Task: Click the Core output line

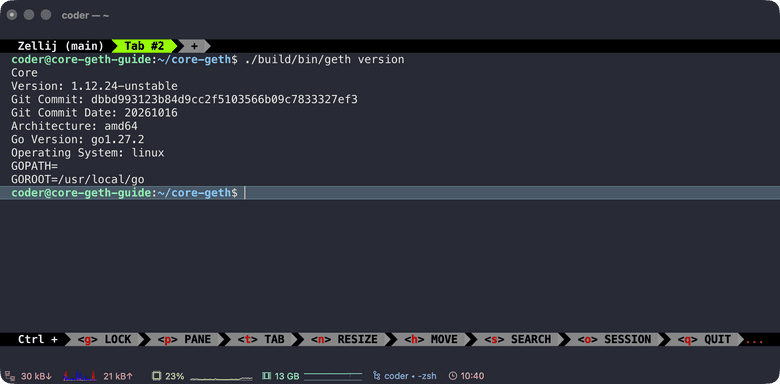Action: [24, 73]
